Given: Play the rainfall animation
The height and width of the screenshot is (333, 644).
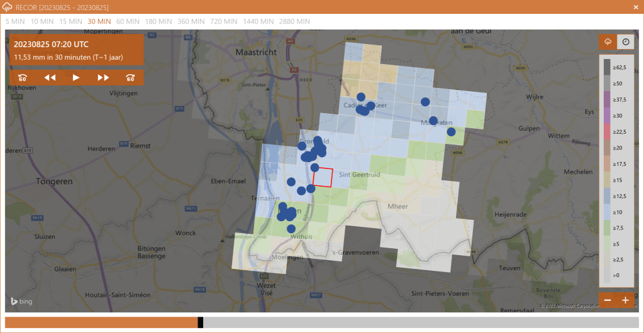Looking at the screenshot, I should coord(76,77).
